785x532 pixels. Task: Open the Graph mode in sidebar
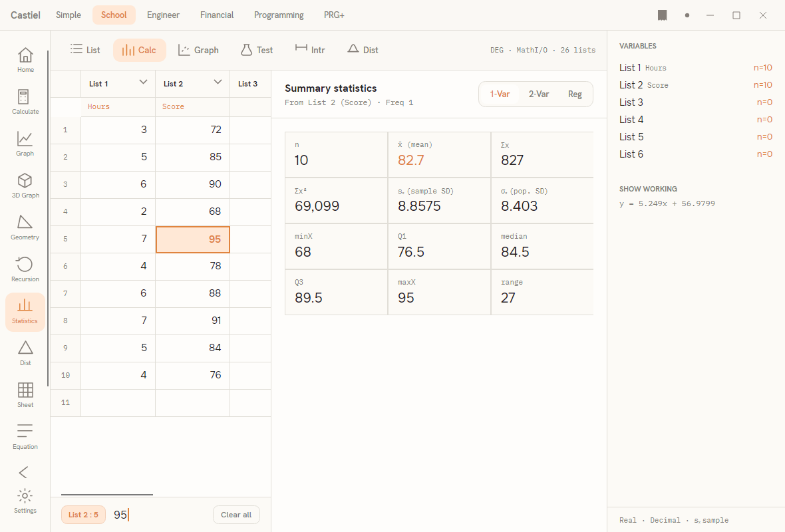[25, 144]
